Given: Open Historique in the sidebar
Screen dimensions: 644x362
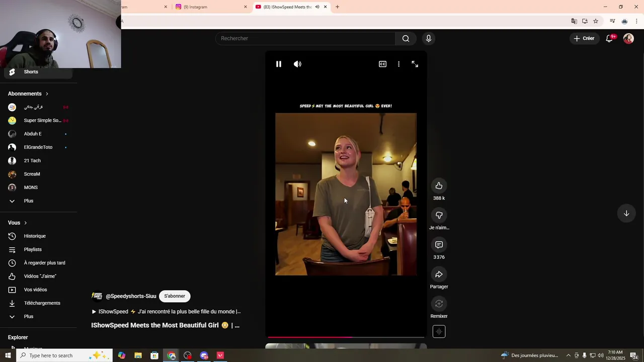Looking at the screenshot, I should 38,236.
